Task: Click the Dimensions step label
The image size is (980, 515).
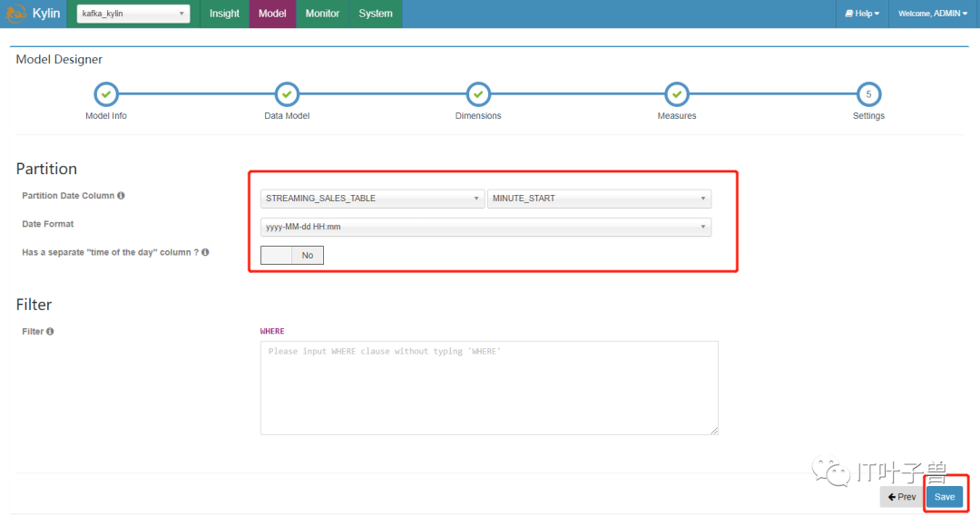Action: (478, 116)
